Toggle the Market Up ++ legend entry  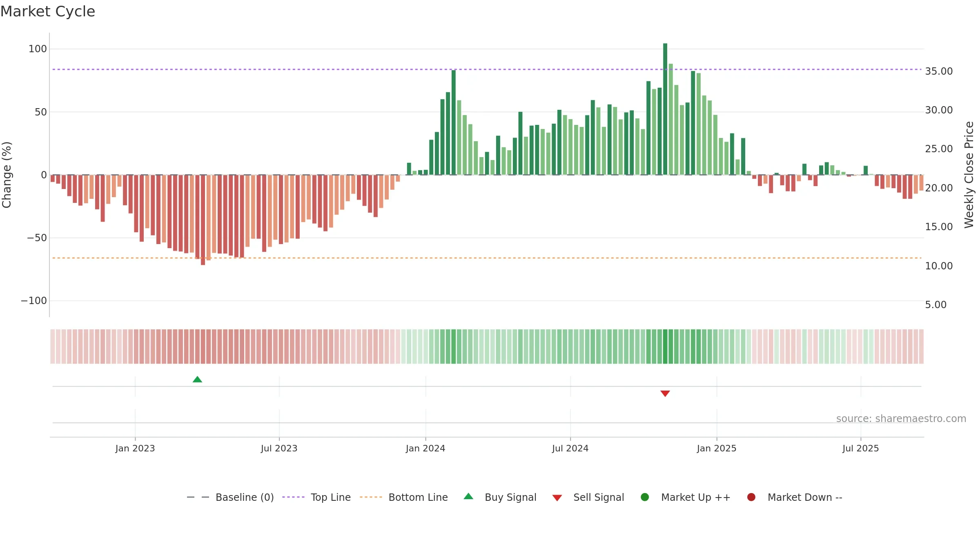(x=686, y=497)
